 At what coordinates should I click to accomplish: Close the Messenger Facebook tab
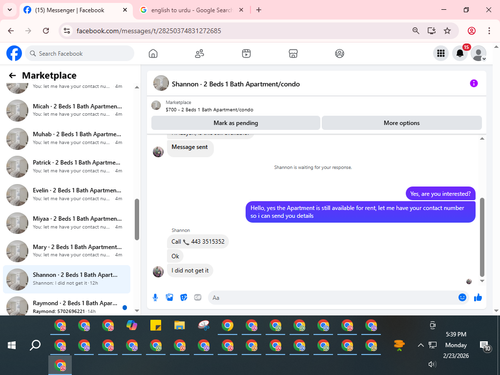click(x=125, y=10)
